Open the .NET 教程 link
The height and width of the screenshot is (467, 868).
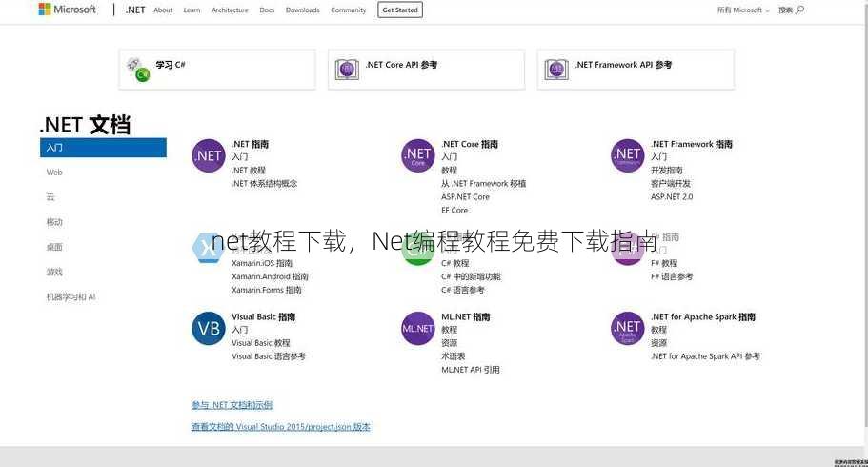[x=249, y=170]
